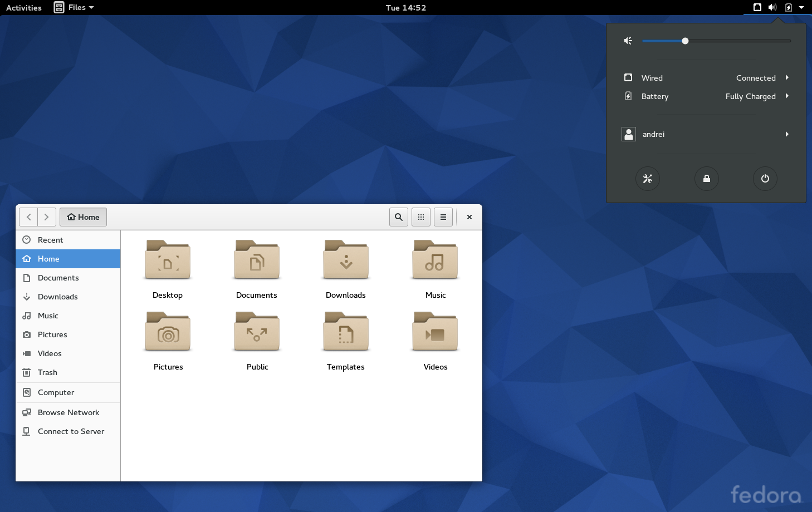Open the clock showing Tue 14:52
Screen dimensions: 812x512
(x=405, y=7)
